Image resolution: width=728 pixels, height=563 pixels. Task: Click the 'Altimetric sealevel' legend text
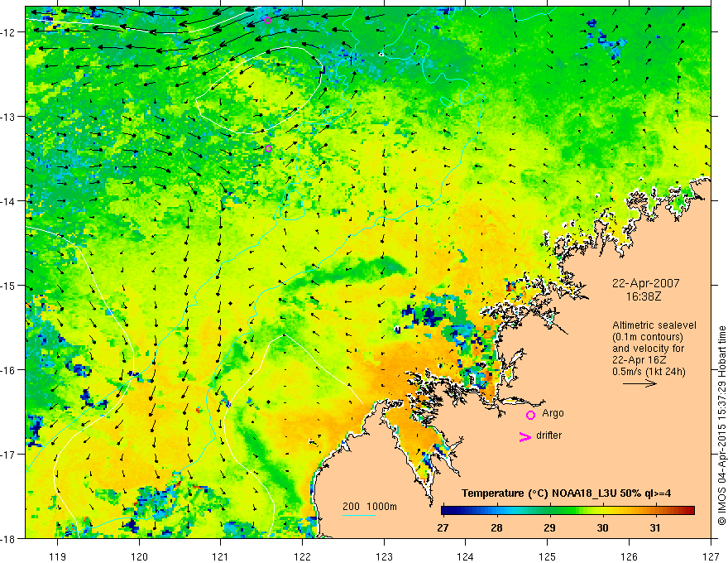pos(654,325)
